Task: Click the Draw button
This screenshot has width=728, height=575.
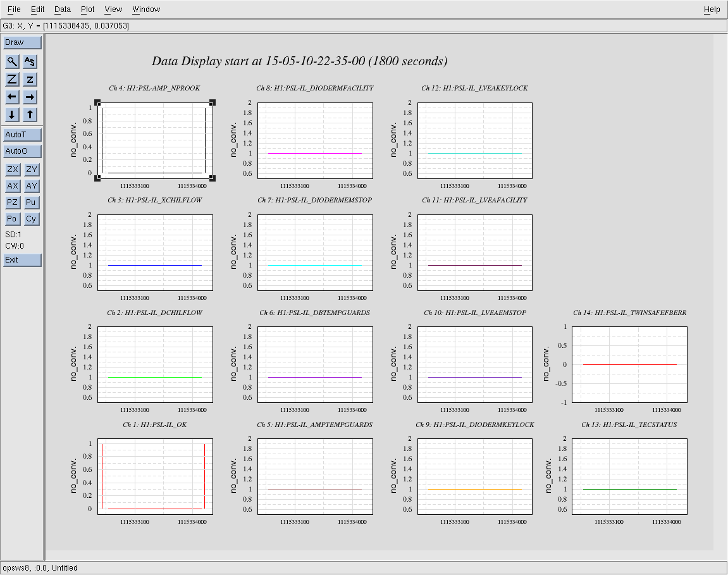Action: click(22, 42)
